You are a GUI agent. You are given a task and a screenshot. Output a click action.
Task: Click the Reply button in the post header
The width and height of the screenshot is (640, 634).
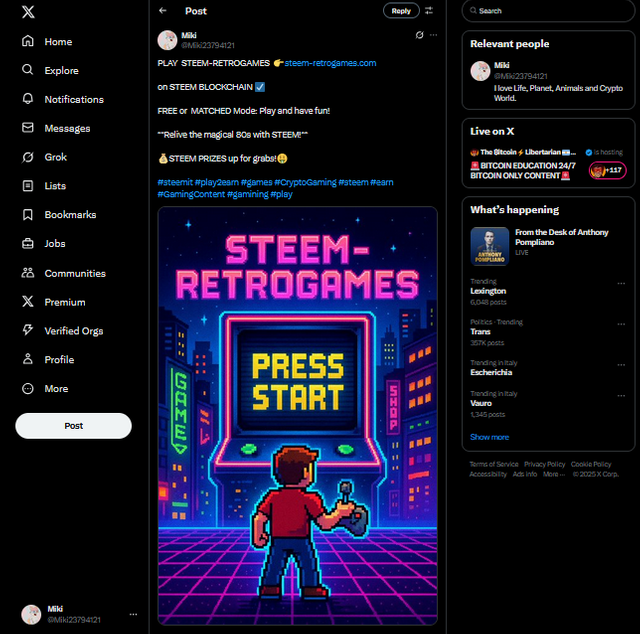coord(401,11)
